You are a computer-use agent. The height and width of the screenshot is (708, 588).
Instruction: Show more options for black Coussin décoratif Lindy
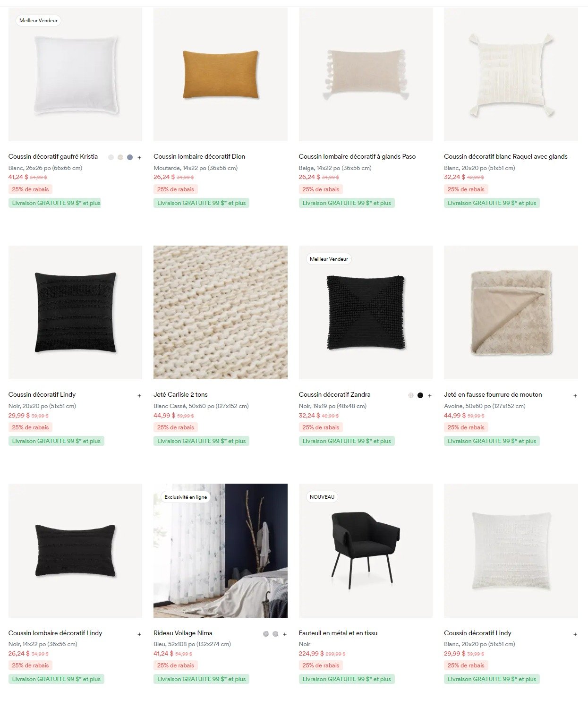(139, 396)
